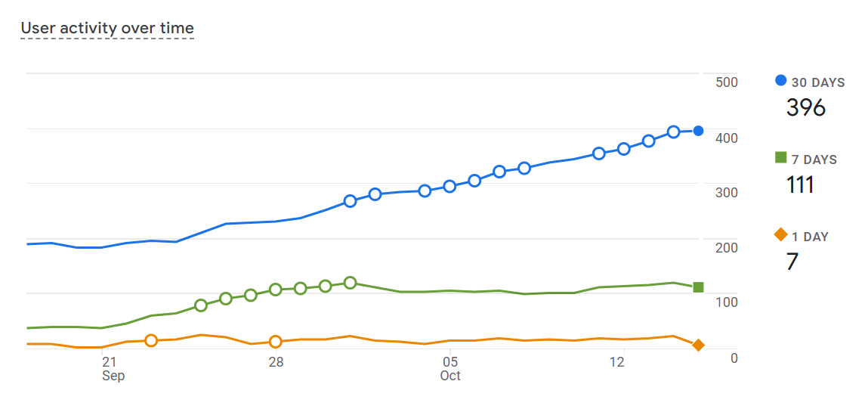Click the orange diamond icon beside 1 DAY
The width and height of the screenshot is (868, 409).
point(781,235)
